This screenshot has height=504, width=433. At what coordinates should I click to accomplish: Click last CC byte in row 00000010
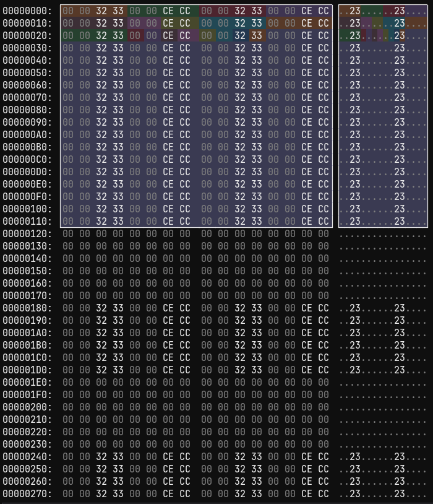(x=324, y=23)
